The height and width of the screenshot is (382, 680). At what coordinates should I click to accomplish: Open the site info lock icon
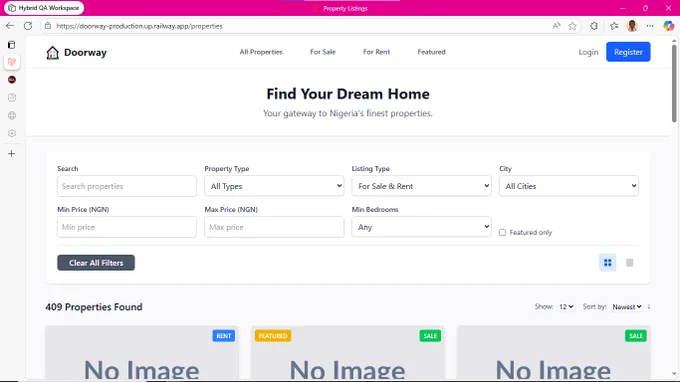click(x=48, y=26)
